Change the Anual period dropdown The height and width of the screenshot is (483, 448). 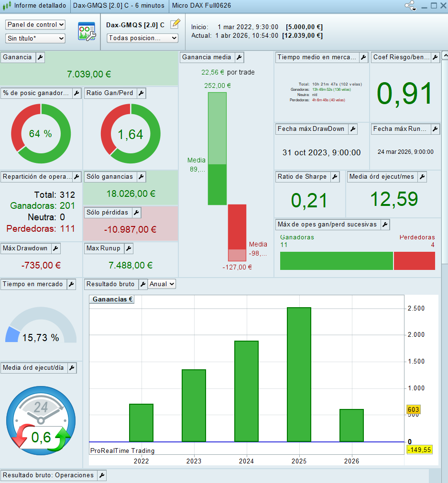point(162,284)
